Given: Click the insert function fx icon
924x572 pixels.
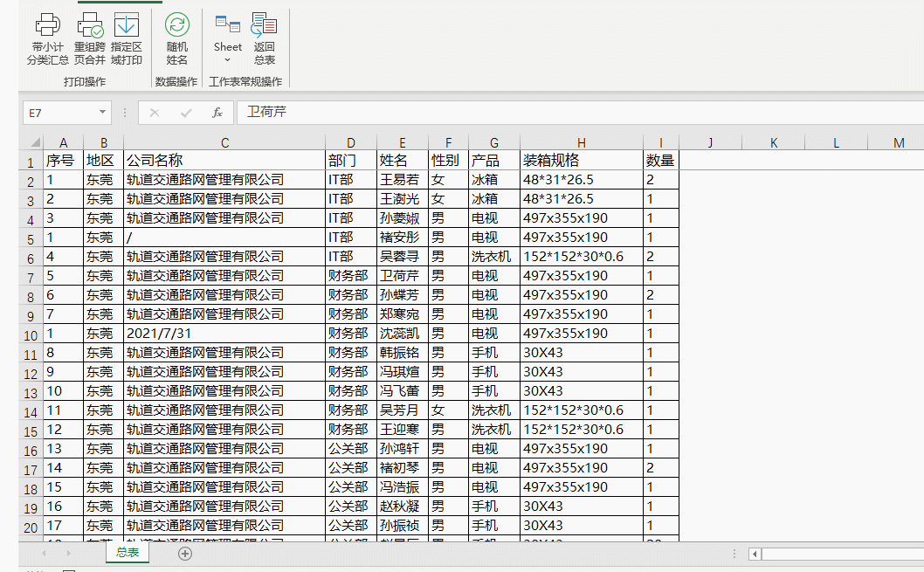Looking at the screenshot, I should coord(217,113).
